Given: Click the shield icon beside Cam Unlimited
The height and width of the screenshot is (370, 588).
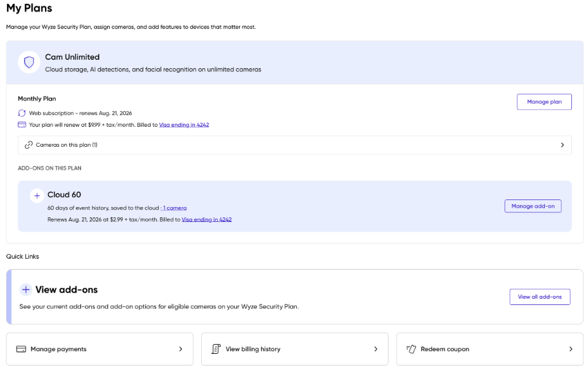Looking at the screenshot, I should click(29, 62).
